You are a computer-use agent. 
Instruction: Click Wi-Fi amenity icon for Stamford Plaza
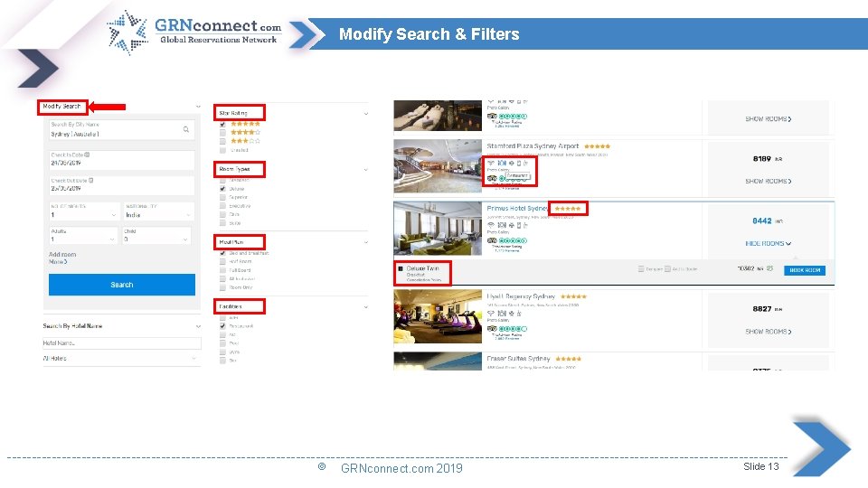[x=491, y=164]
